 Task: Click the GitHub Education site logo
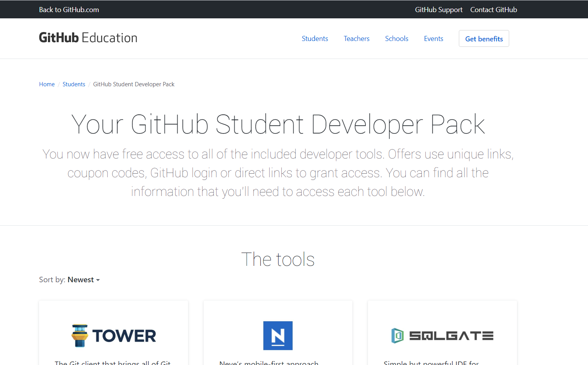tap(88, 38)
